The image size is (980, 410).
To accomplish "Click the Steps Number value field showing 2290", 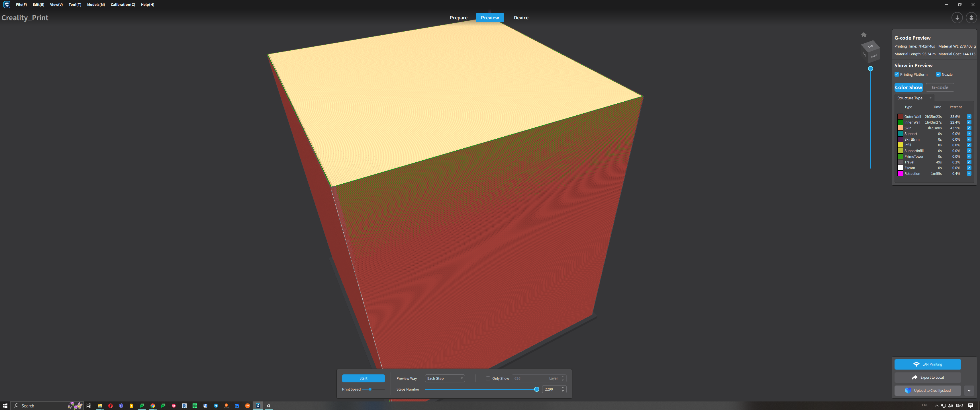I will pos(551,389).
